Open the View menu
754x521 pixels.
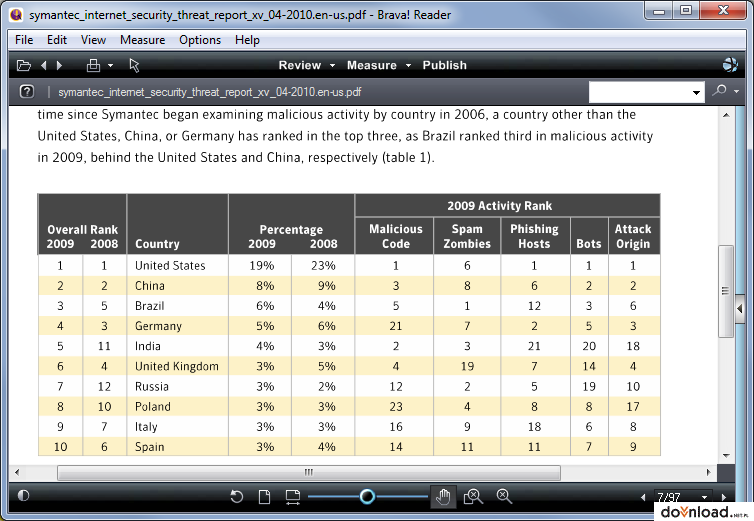coord(93,40)
